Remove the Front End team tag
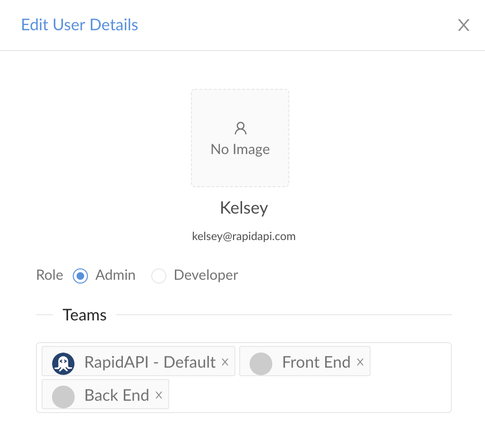 360,362
